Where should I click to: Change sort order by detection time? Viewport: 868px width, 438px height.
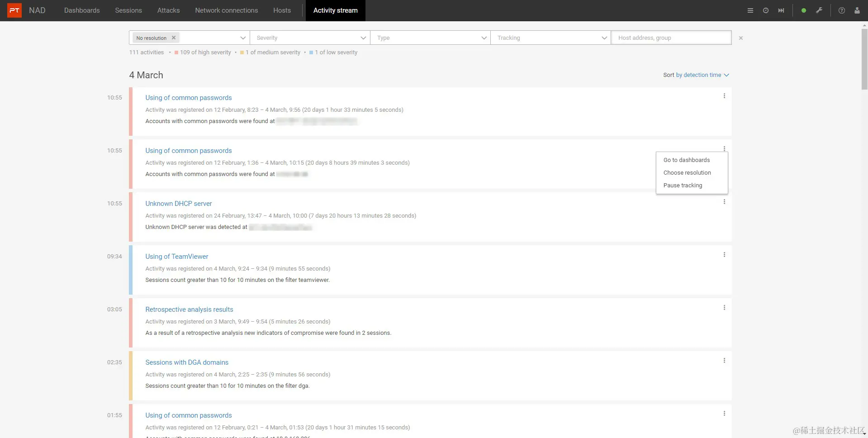point(702,75)
